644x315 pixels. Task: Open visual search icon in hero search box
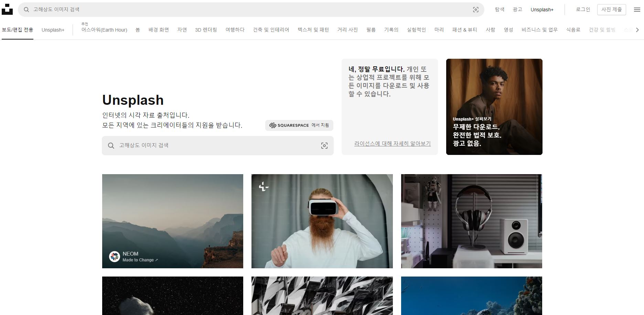[324, 146]
